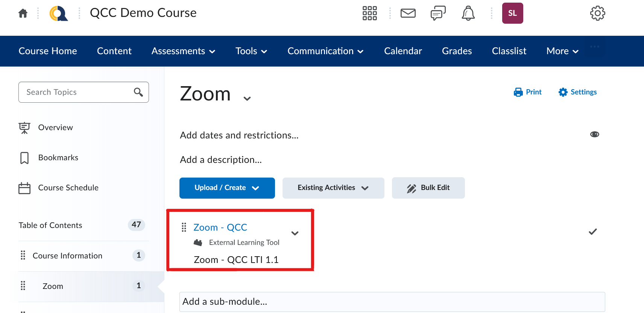This screenshot has height=313, width=644.
Task: Click the QCC college logo
Action: coord(59,14)
